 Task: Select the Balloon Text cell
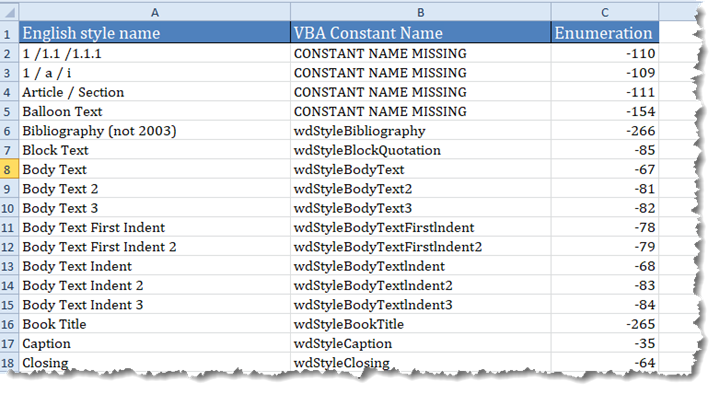click(x=155, y=112)
